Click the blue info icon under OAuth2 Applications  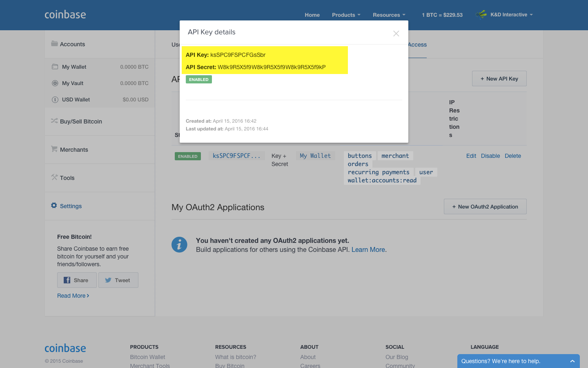[179, 245]
